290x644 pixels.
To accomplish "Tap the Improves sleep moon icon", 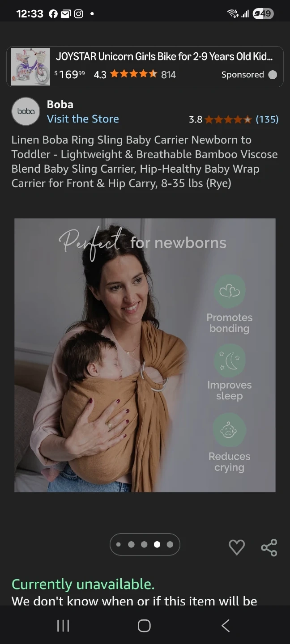I will [x=230, y=360].
